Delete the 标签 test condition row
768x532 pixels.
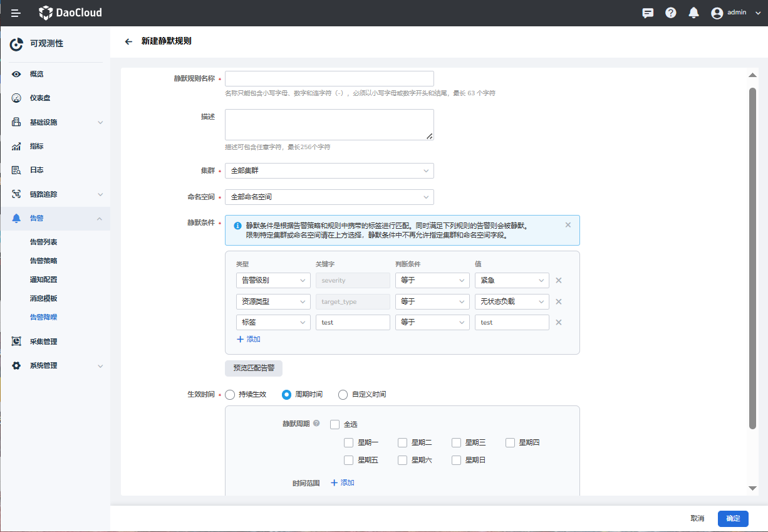(x=559, y=323)
